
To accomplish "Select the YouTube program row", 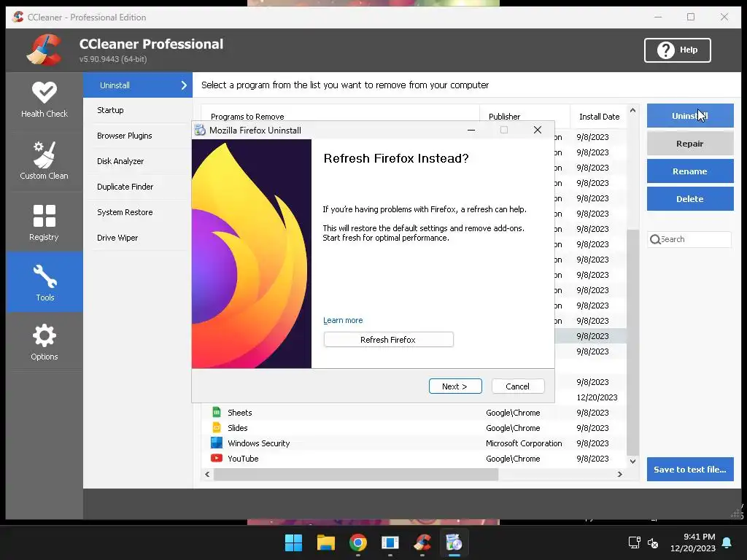I will coord(414,459).
